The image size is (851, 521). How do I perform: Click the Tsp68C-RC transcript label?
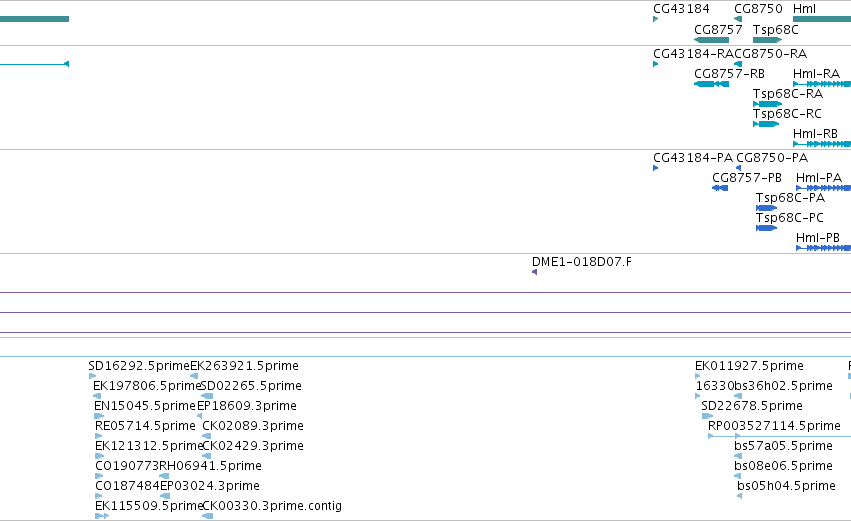787,114
